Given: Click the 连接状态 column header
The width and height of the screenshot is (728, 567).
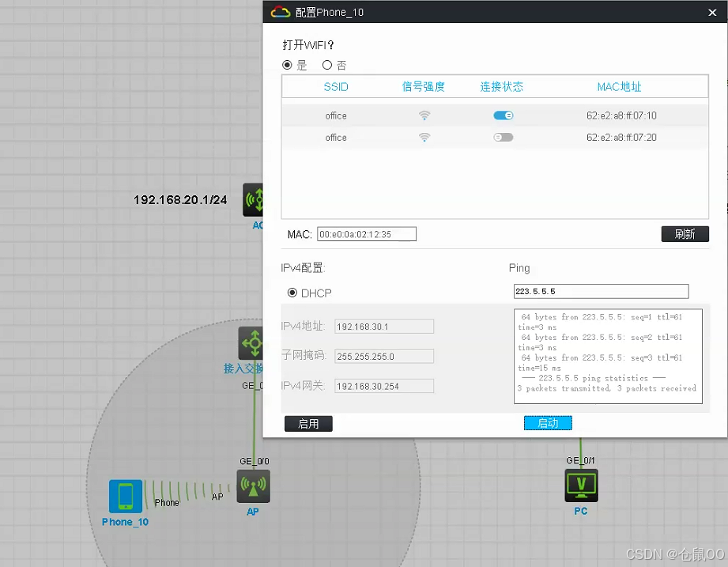Looking at the screenshot, I should click(x=501, y=87).
